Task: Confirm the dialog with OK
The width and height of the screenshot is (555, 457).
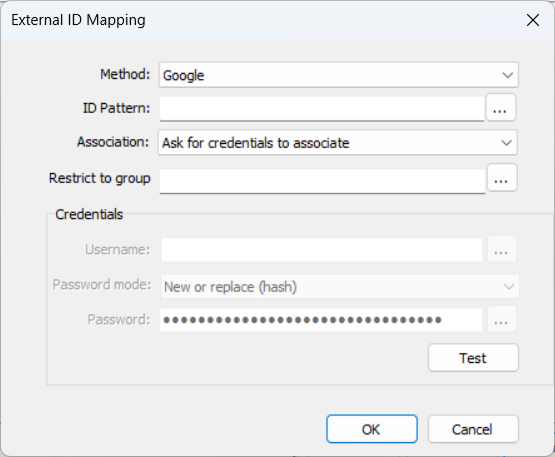Action: [372, 429]
